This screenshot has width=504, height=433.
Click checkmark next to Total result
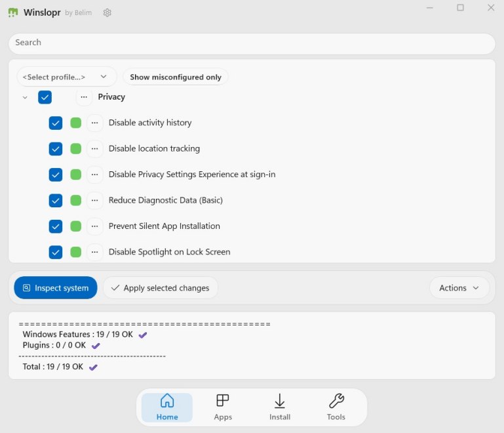coord(93,367)
